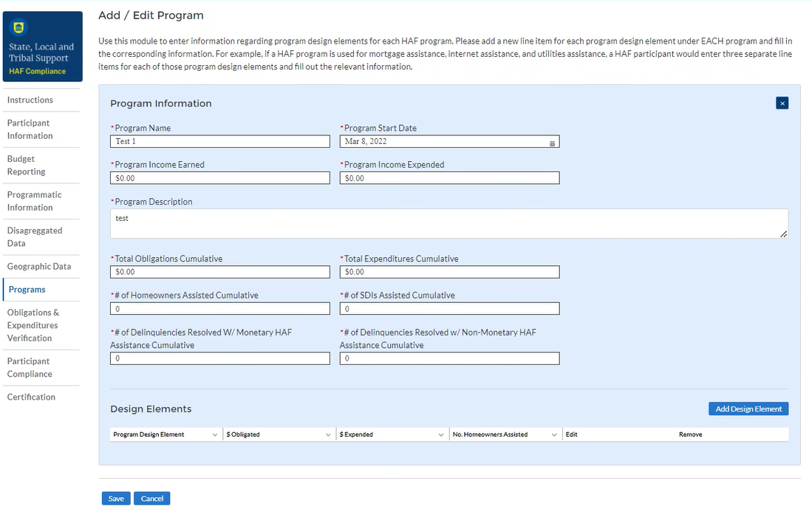Open the $ Expended column chevron

(441, 434)
